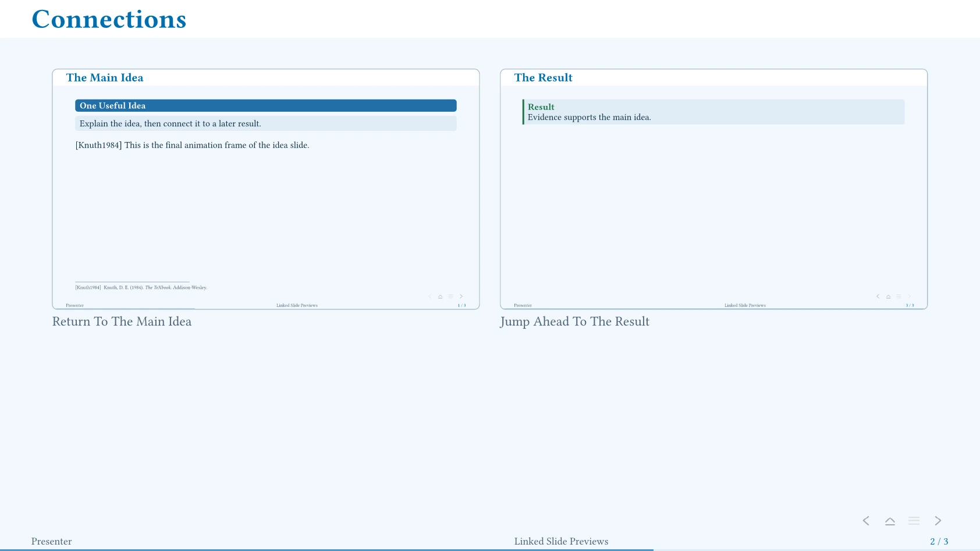Image resolution: width=980 pixels, height=551 pixels.
Task: Advance with the next slide arrow
Action: (938, 521)
